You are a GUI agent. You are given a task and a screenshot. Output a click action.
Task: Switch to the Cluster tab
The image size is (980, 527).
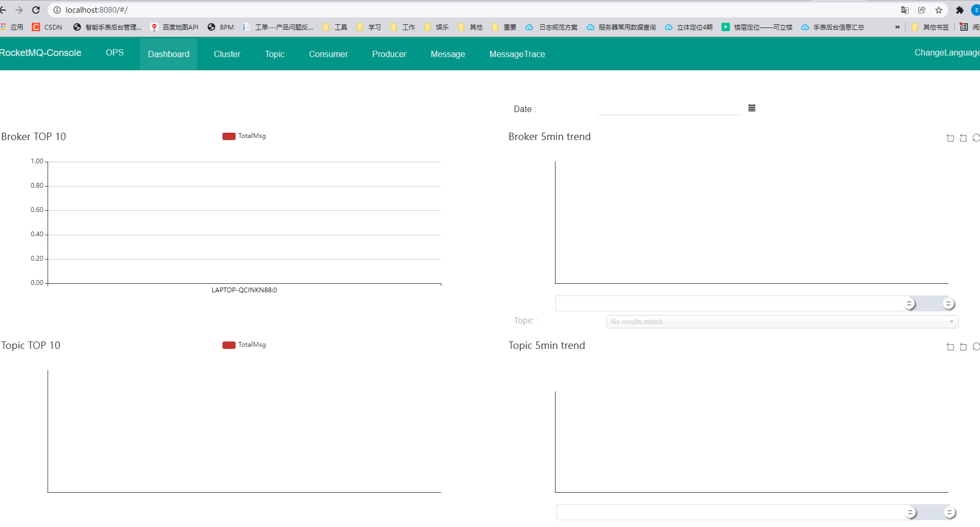pos(227,54)
